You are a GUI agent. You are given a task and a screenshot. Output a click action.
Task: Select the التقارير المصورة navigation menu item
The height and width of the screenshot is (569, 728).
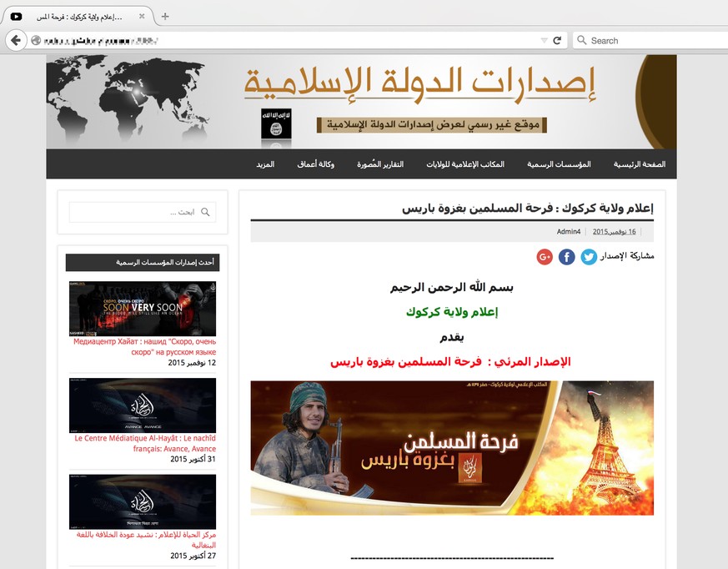[380, 164]
